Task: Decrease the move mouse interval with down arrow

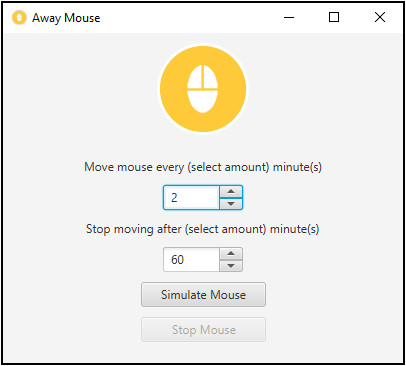Action: pos(231,204)
